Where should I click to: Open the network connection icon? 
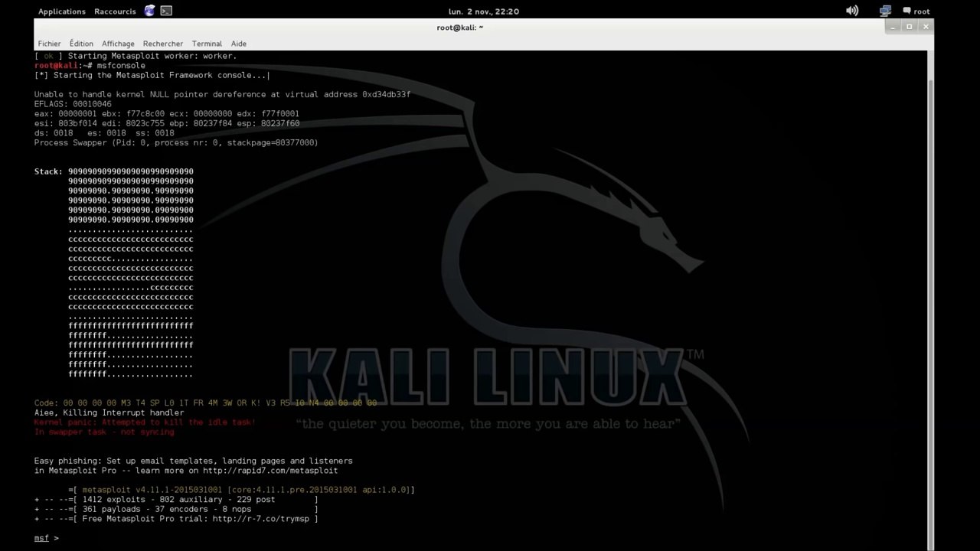886,11
